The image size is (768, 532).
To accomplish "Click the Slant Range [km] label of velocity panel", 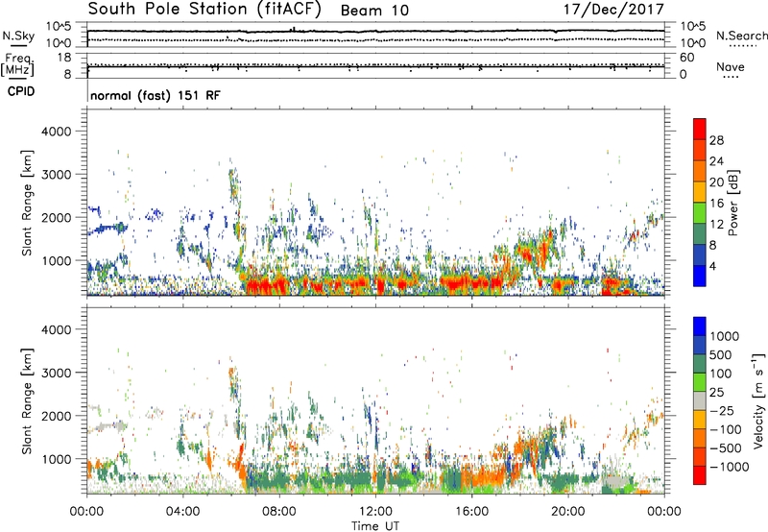I will click(x=27, y=401).
